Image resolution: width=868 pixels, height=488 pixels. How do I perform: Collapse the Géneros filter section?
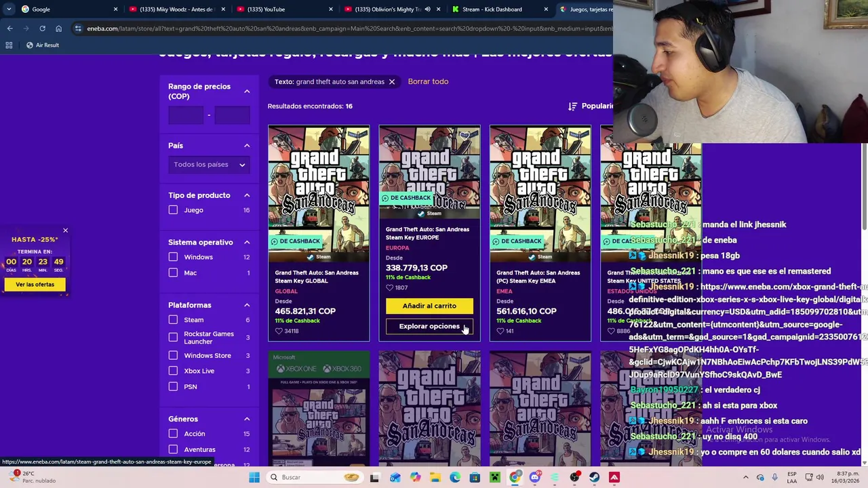tap(247, 419)
